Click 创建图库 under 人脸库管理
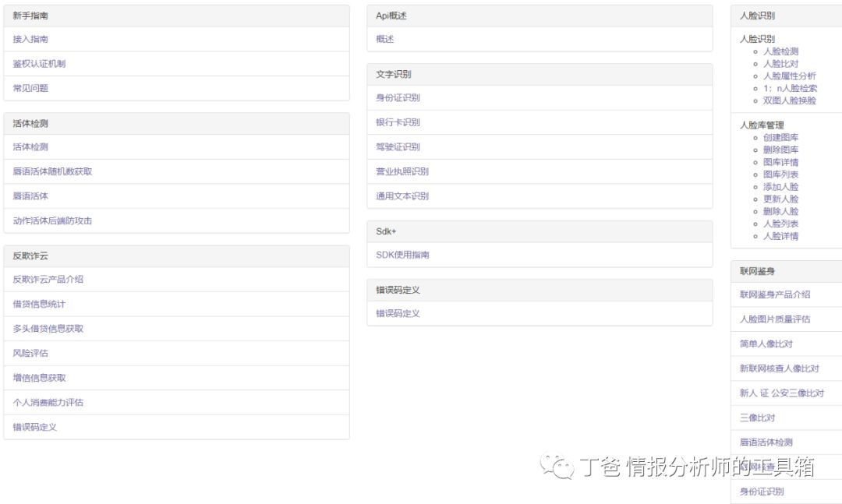Image resolution: width=842 pixels, height=504 pixels. click(x=780, y=137)
